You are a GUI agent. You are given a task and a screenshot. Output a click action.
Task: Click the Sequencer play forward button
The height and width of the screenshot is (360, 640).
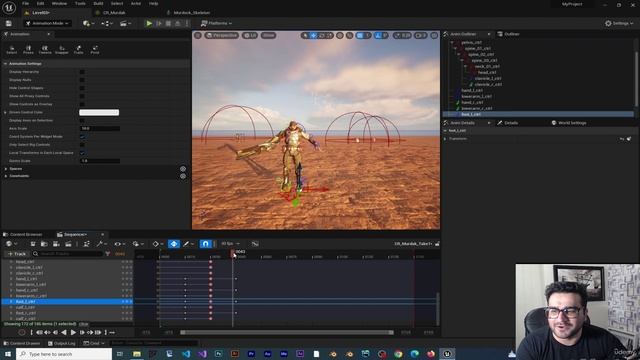coord(73,333)
